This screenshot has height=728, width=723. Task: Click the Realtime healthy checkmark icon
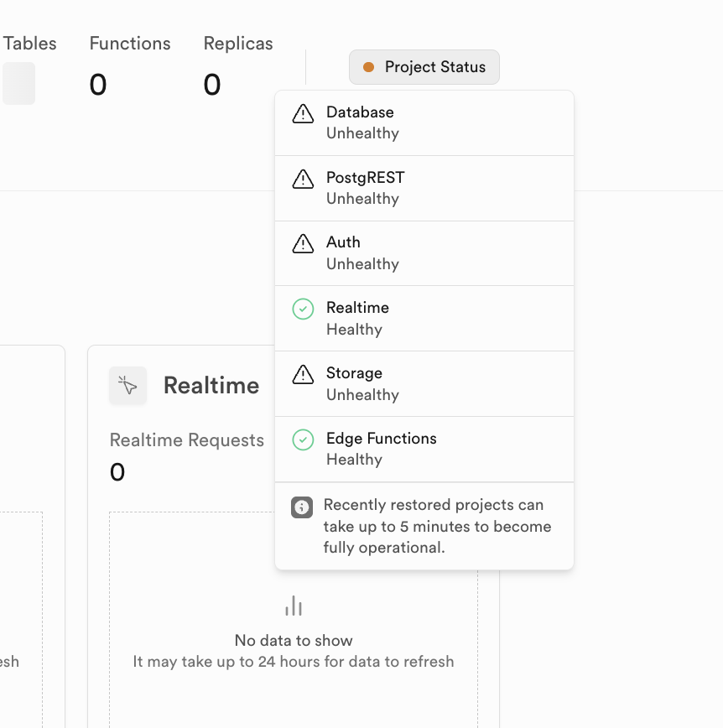[303, 309]
